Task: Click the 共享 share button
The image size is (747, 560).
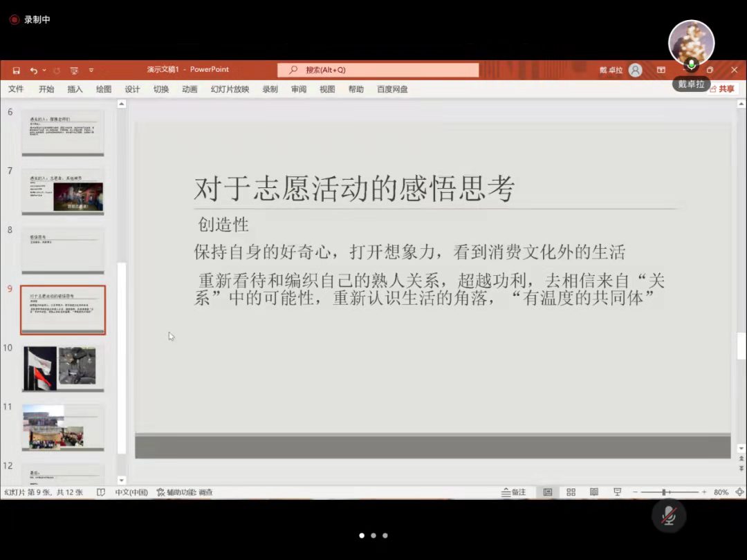Action: (721, 89)
